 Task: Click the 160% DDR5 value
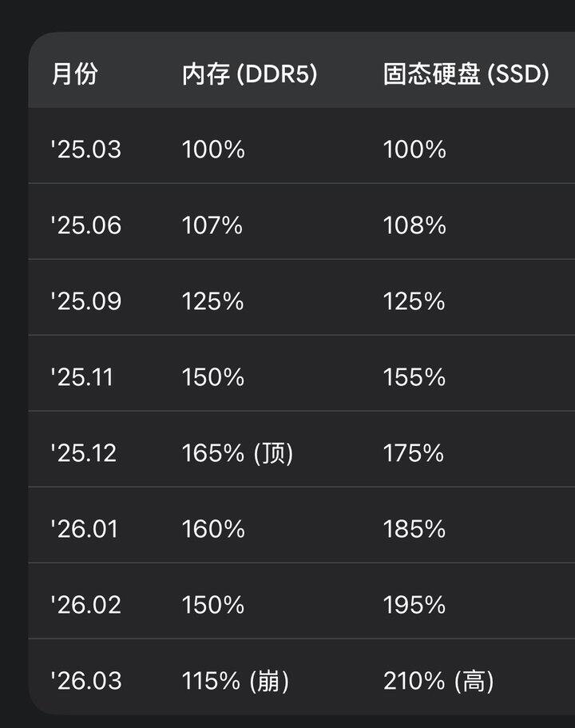(x=213, y=529)
